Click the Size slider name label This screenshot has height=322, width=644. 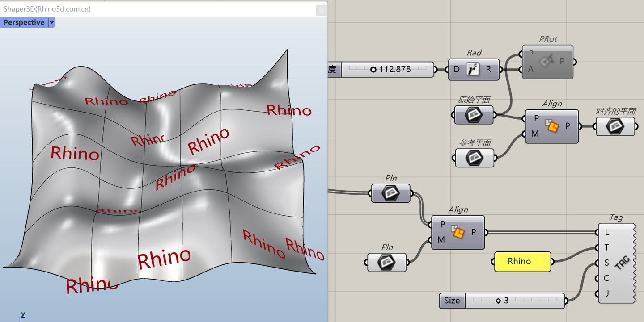(x=452, y=301)
